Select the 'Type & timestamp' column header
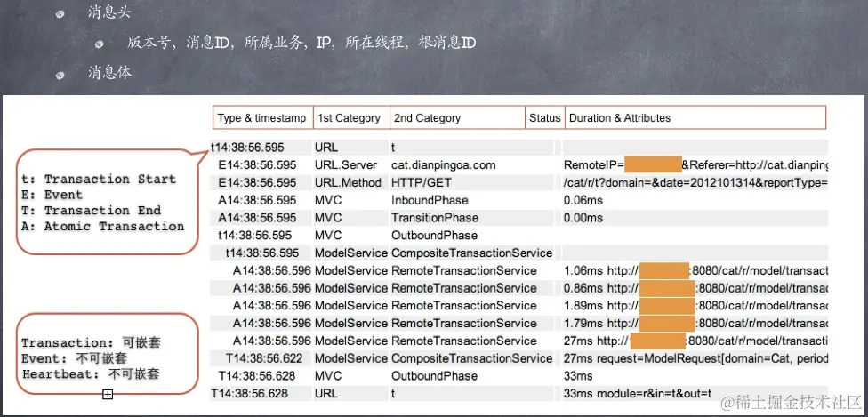 [261, 118]
